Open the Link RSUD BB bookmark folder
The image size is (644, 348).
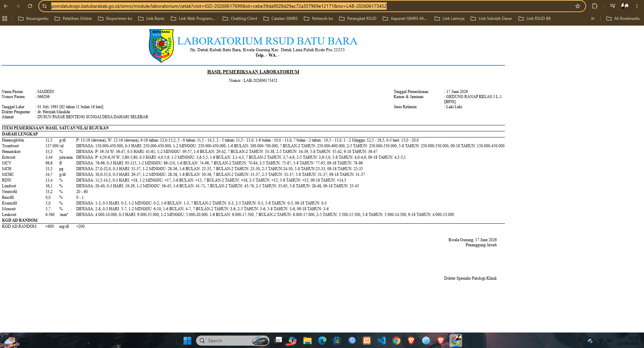point(535,19)
